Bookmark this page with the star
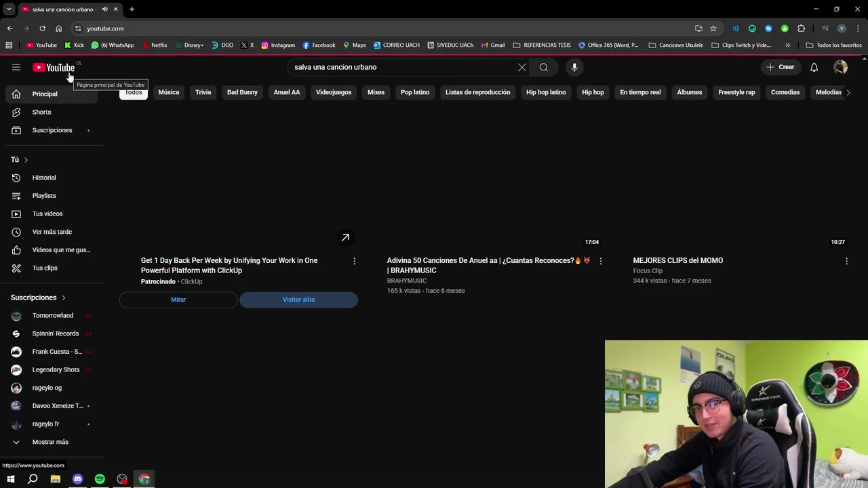Image resolution: width=868 pixels, height=488 pixels. 713,28
